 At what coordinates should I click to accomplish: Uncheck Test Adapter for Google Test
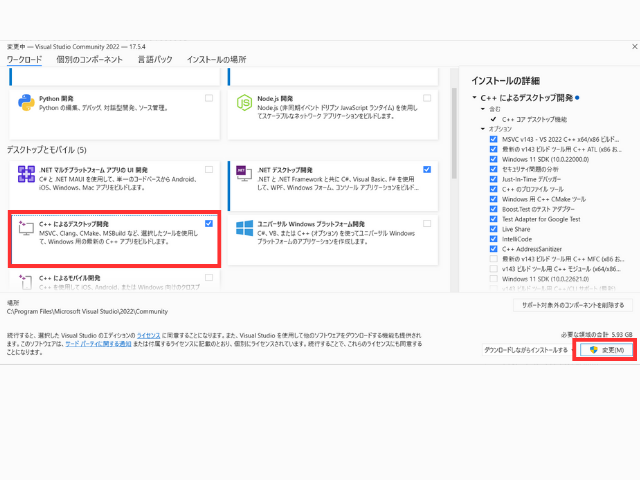493,219
